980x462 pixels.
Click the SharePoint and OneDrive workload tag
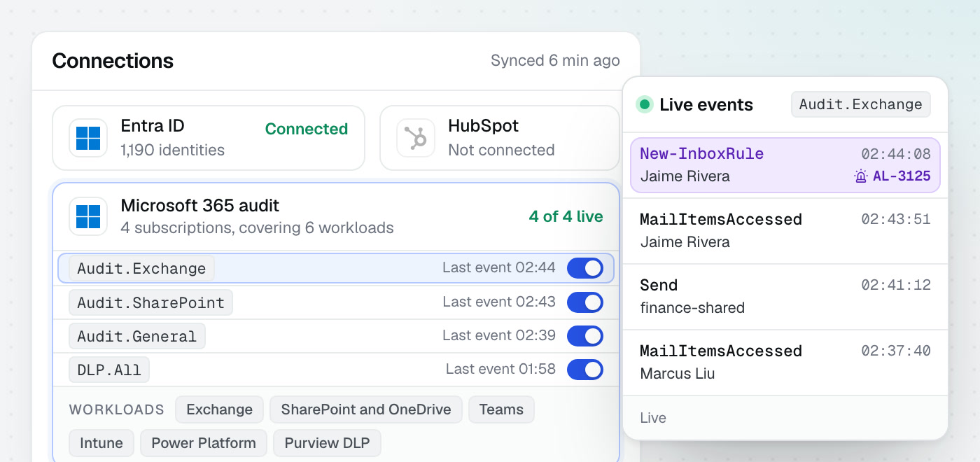366,409
